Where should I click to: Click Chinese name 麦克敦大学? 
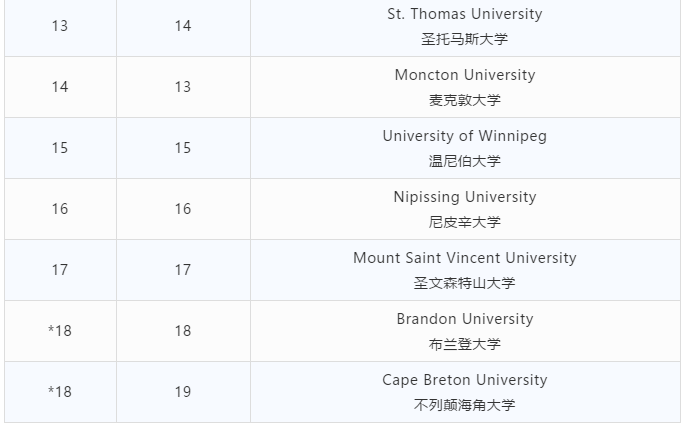tap(465, 100)
